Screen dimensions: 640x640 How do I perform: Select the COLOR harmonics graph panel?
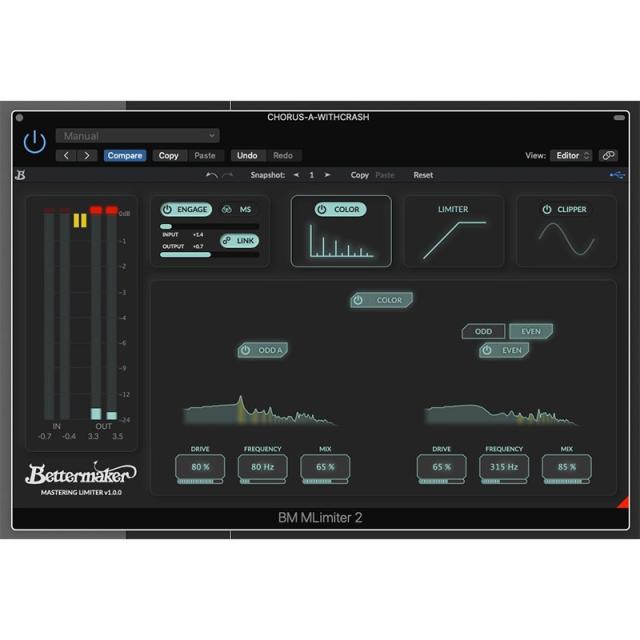click(x=342, y=241)
